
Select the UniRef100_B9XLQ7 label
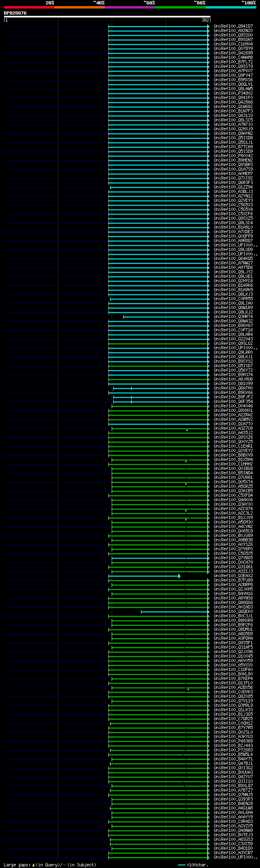click(233, 786)
